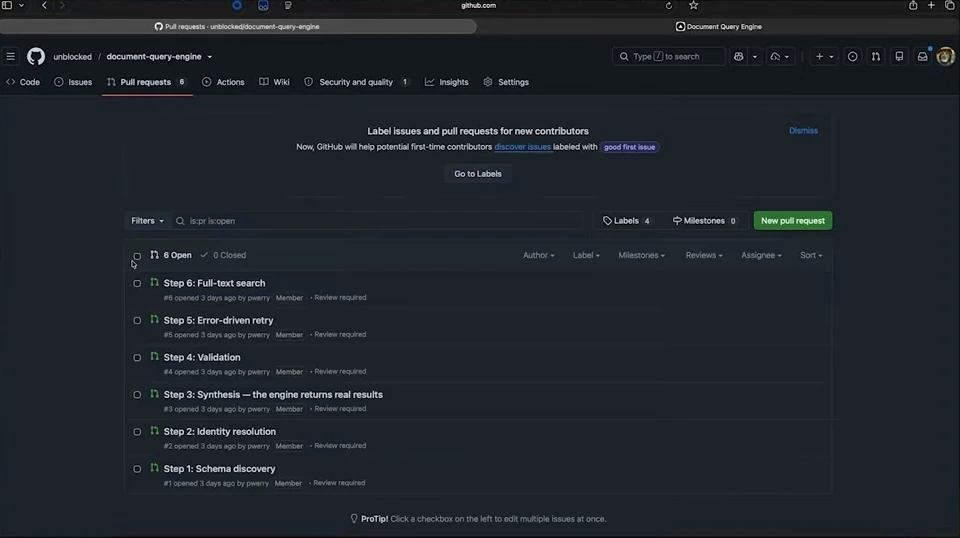Open the GitHub hamburger navigation menu
This screenshot has height=538, width=960.
click(x=10, y=56)
